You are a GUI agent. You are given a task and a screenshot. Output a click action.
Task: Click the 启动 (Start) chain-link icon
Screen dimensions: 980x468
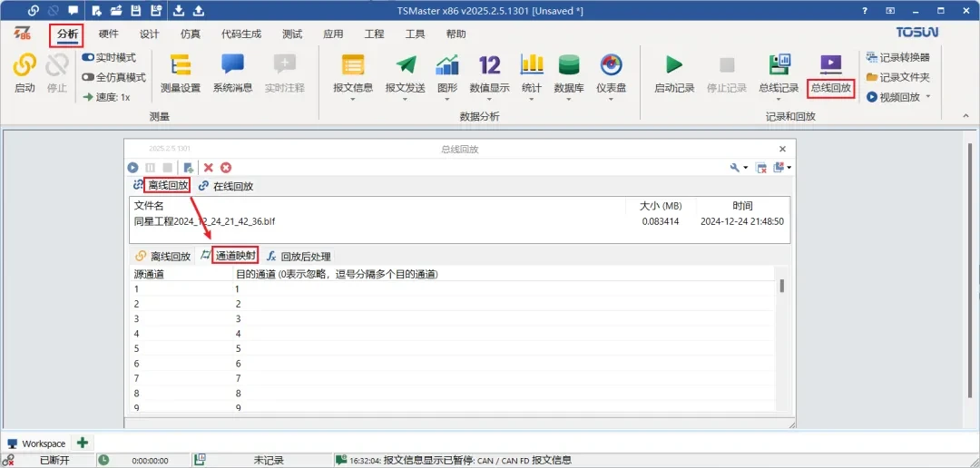point(24,66)
